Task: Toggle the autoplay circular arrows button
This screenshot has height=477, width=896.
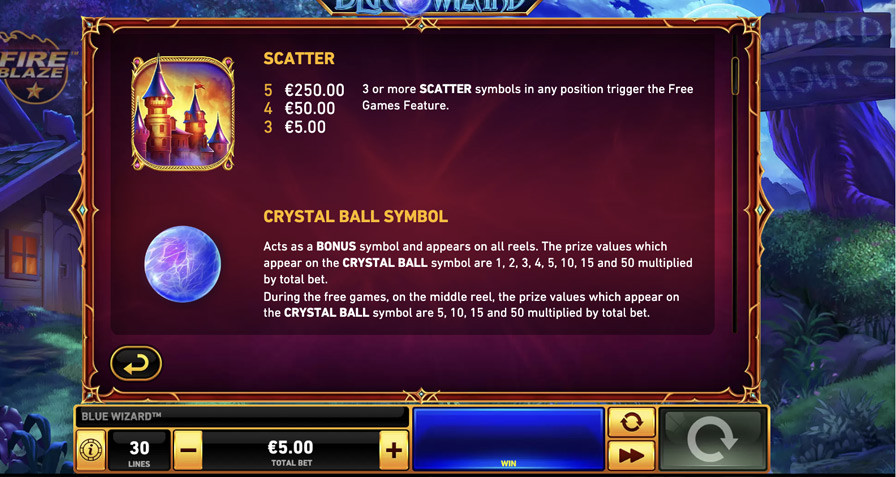Action: [x=631, y=422]
